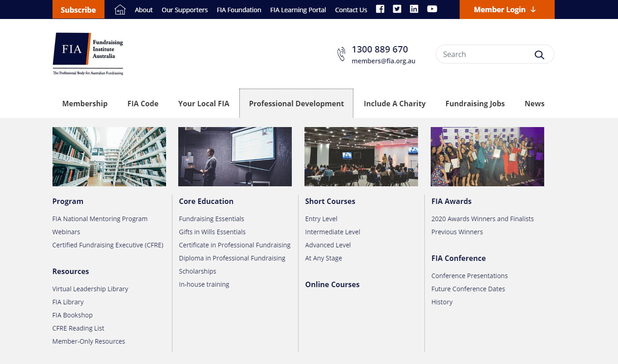
Task: Click the awards celebration group thumbnail
Action: (487, 156)
